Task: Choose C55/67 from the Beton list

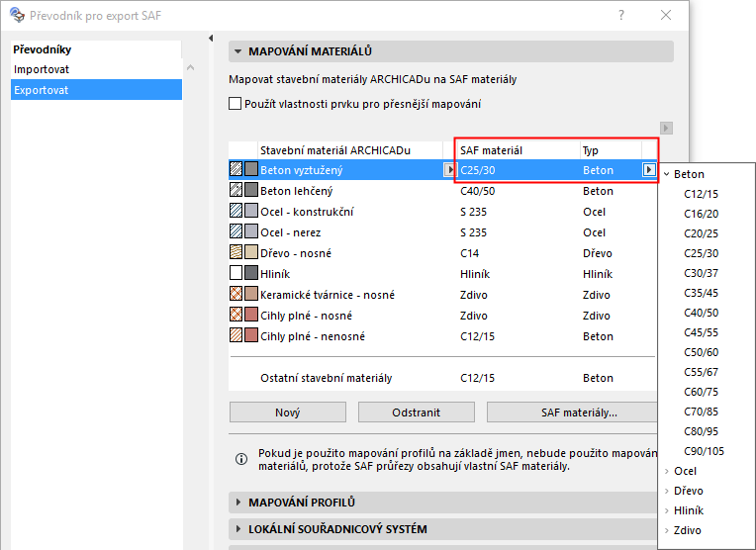Action: pyautogui.click(x=701, y=372)
